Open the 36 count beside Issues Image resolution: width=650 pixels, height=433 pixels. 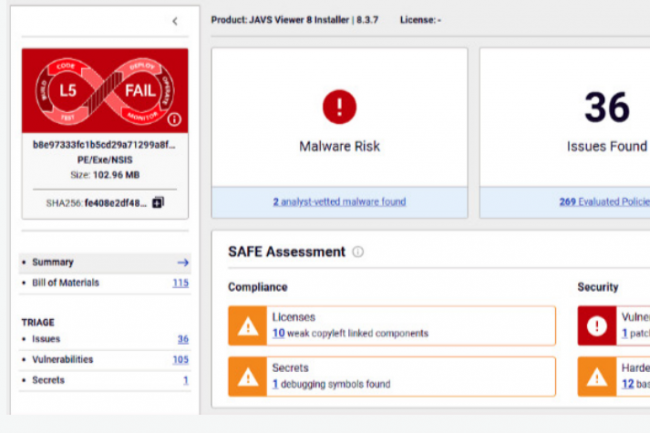183,339
